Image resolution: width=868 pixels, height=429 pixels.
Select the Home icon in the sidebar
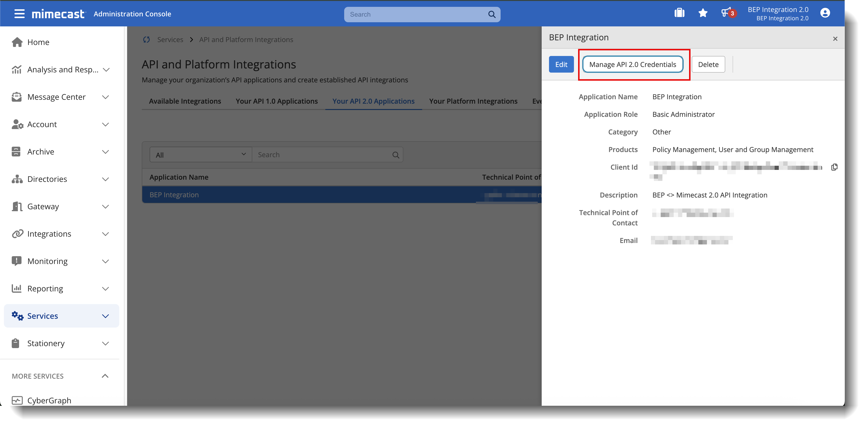[x=17, y=42]
